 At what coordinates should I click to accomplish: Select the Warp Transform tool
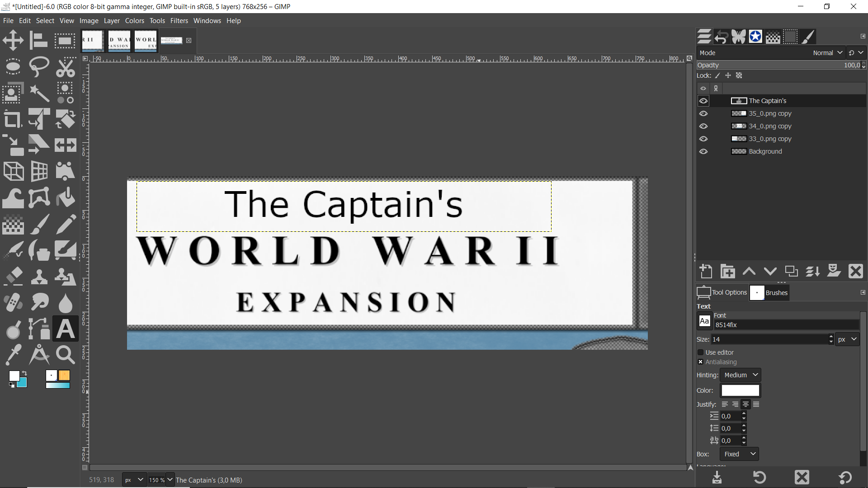[13, 198]
